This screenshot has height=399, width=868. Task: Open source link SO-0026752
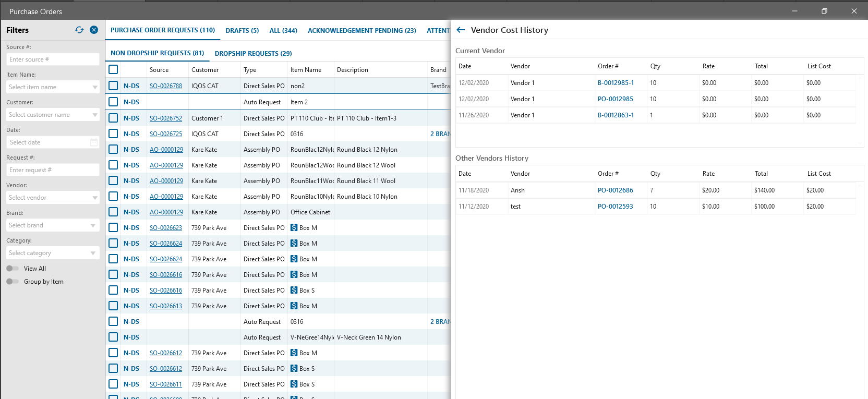[x=166, y=118]
